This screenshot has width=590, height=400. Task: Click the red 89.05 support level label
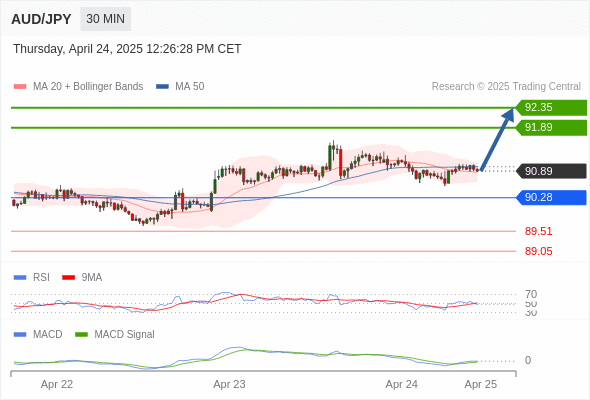coord(538,251)
